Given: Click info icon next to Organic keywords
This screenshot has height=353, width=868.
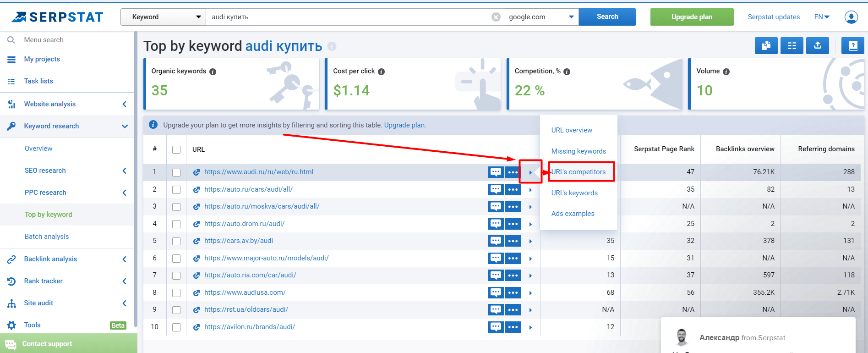Looking at the screenshot, I should 213,72.
